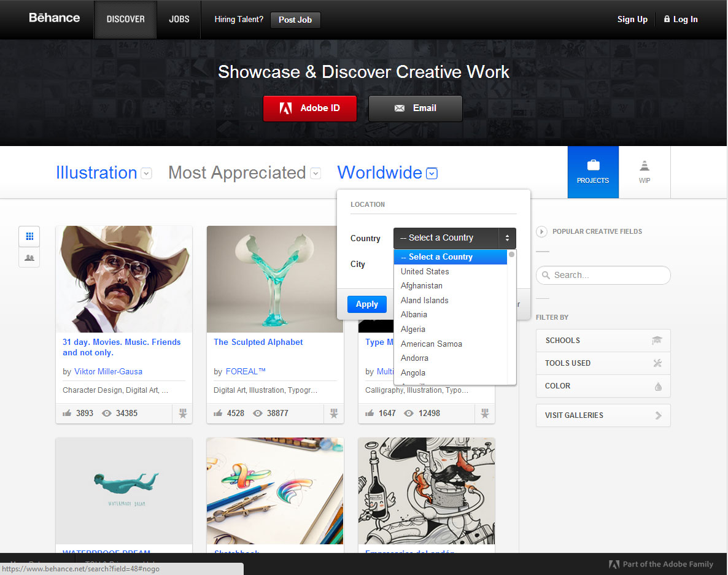This screenshot has width=728, height=575.
Task: Choose United States from country list
Action: click(425, 271)
